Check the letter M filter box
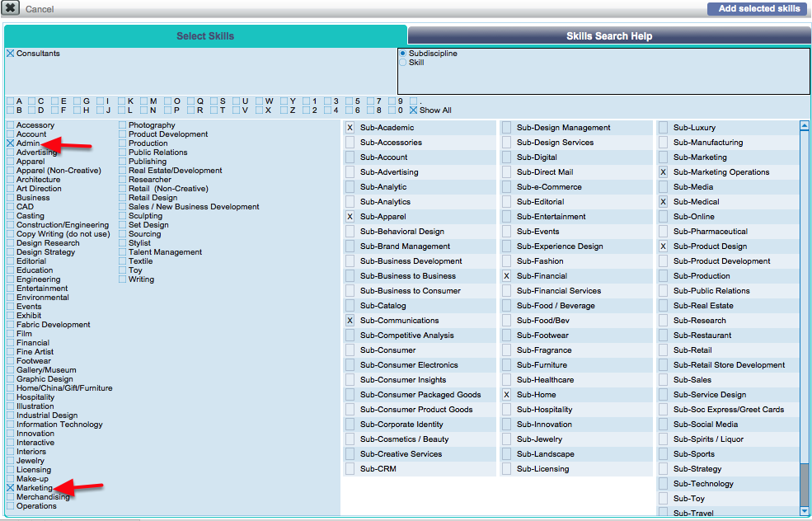 [143, 101]
